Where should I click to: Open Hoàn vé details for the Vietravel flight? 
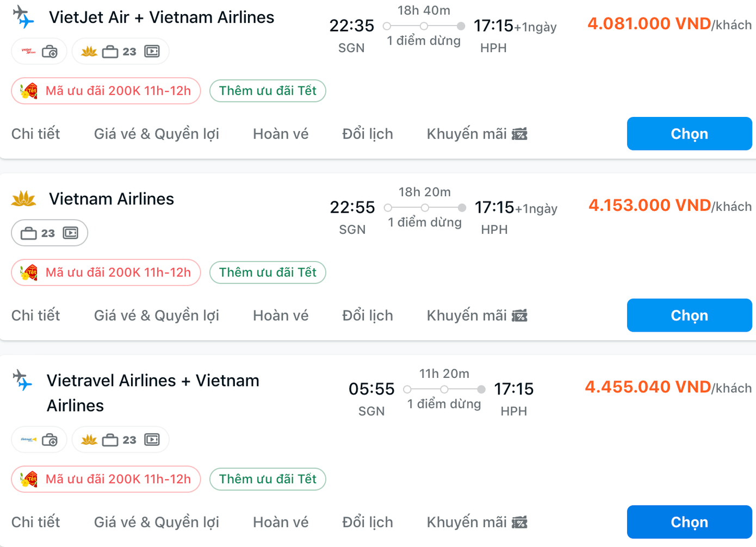tap(281, 522)
